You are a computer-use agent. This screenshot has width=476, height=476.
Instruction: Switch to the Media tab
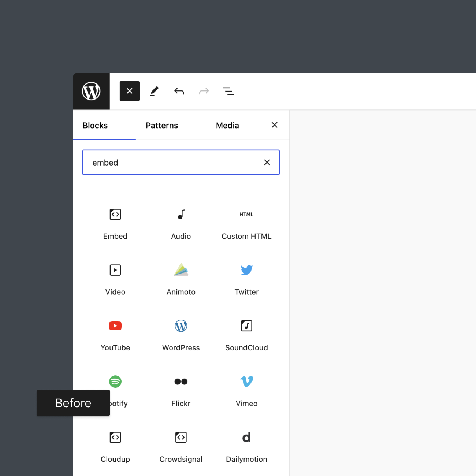(227, 125)
